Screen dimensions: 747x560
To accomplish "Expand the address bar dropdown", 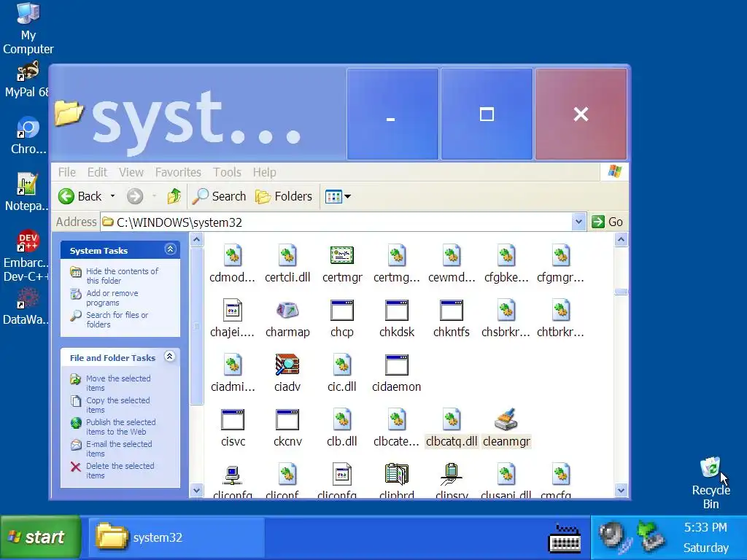I will pyautogui.click(x=578, y=222).
